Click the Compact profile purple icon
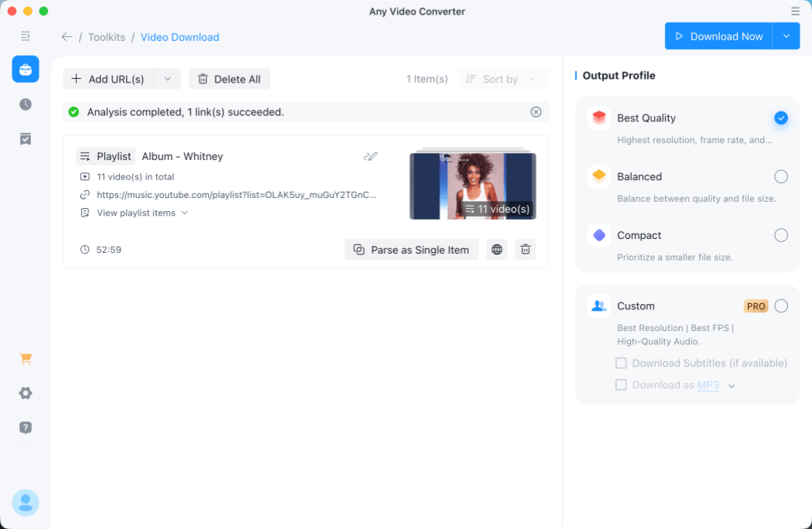Viewport: 812px width, 529px height. pyautogui.click(x=599, y=234)
